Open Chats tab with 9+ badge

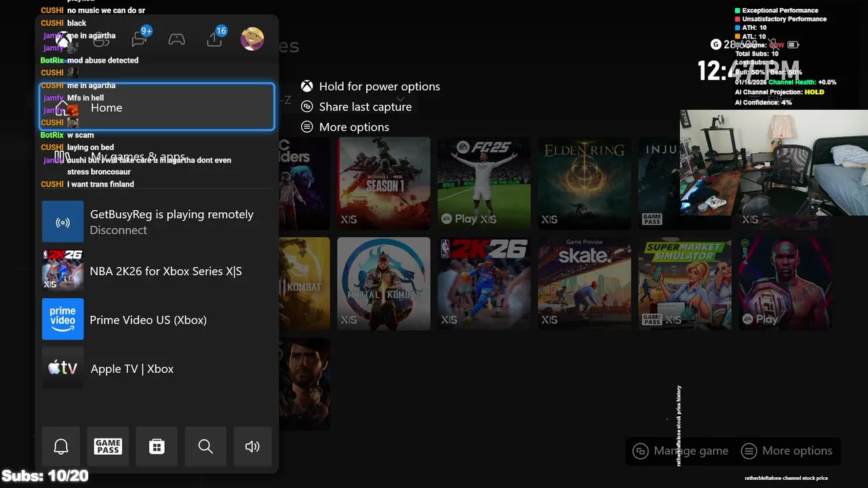(140, 38)
